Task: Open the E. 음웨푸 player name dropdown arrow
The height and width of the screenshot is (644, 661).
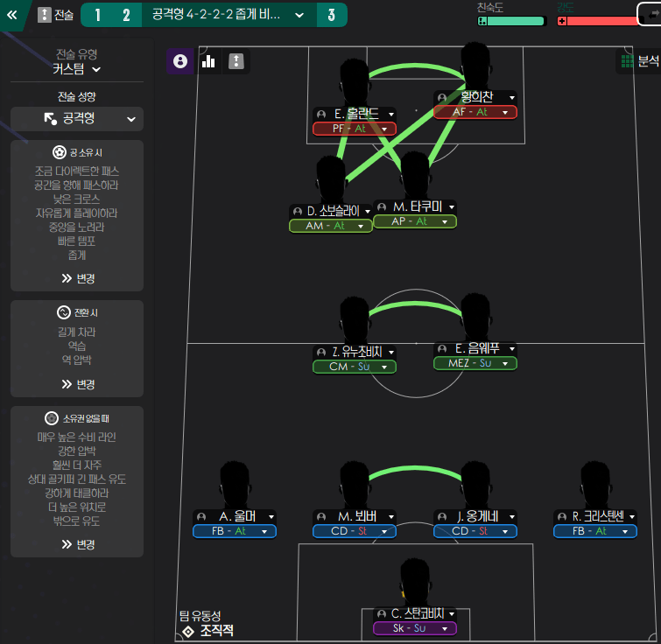Action: (x=512, y=349)
